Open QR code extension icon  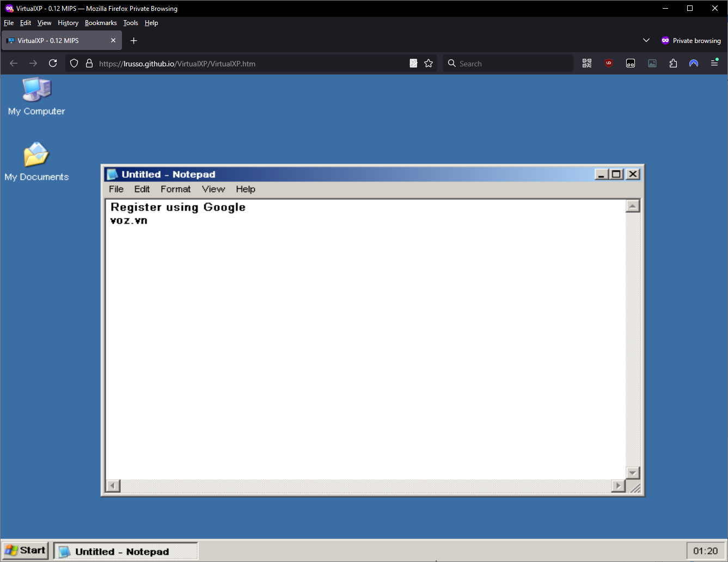click(587, 64)
